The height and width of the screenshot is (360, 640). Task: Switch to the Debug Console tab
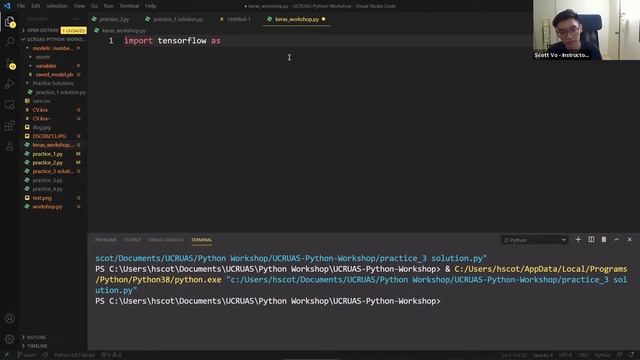click(x=166, y=240)
